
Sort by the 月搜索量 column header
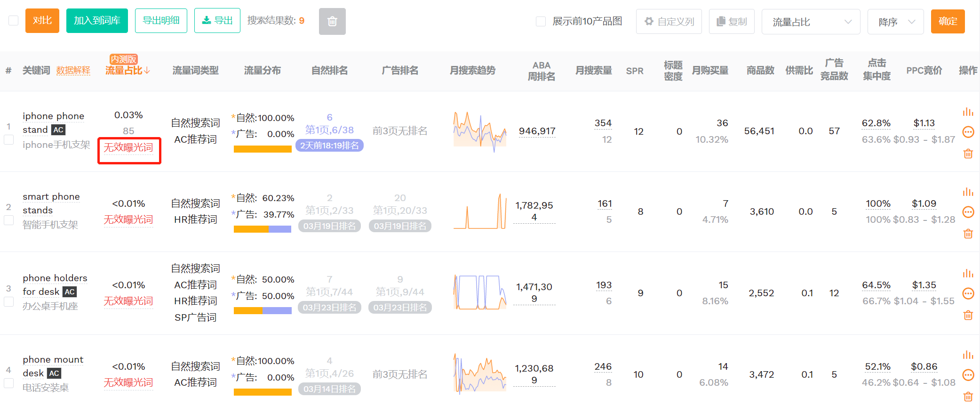(x=593, y=71)
